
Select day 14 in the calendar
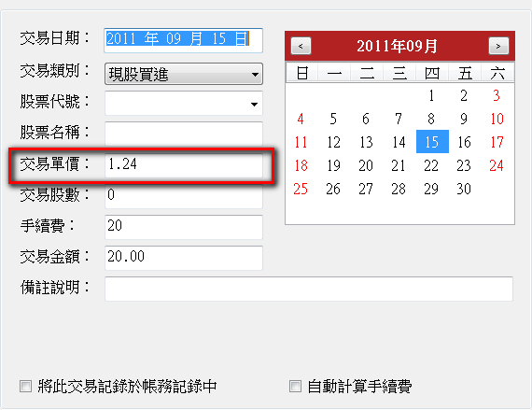pos(399,142)
